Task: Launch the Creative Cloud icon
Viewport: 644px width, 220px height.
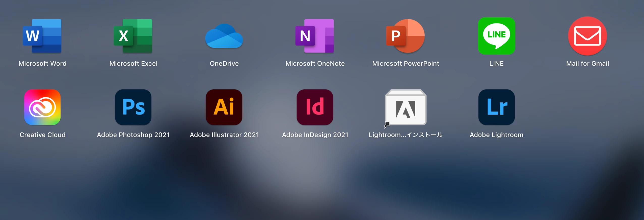Action: click(42, 107)
